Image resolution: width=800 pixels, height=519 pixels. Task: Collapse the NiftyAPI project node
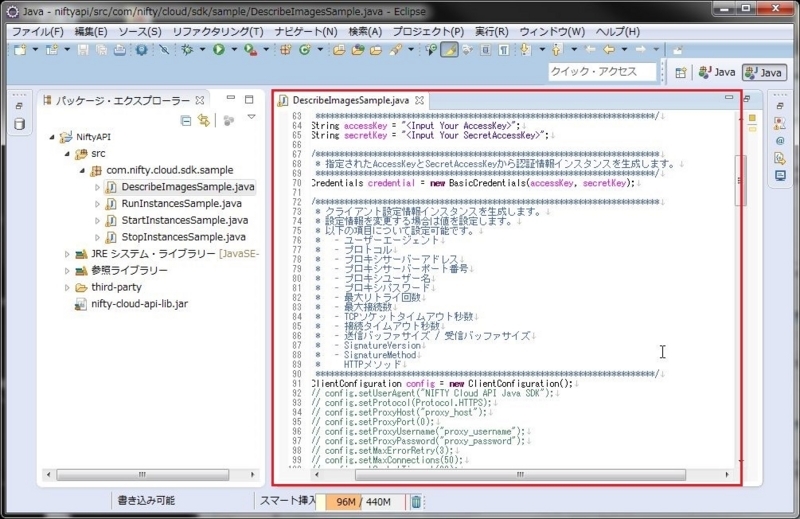pos(52,137)
